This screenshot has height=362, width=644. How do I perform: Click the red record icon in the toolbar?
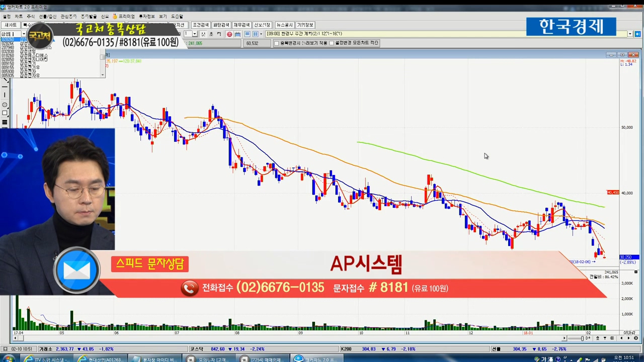click(x=229, y=34)
